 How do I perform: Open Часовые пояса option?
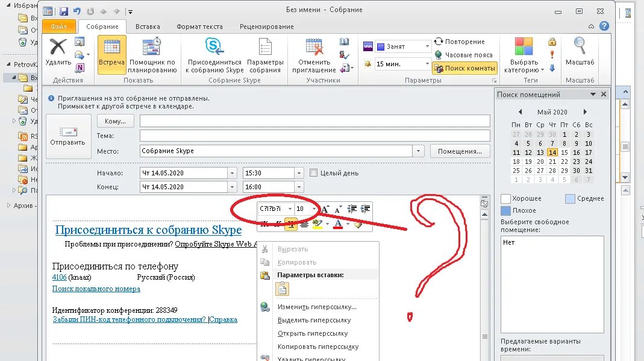click(x=463, y=55)
